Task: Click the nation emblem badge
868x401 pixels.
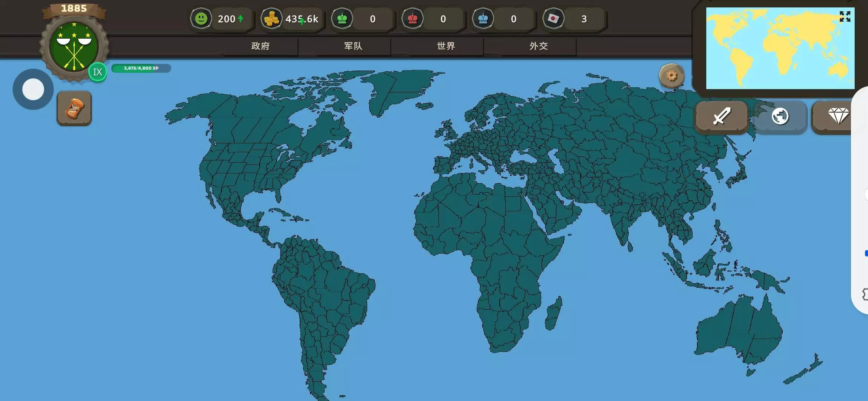Action: (74, 47)
